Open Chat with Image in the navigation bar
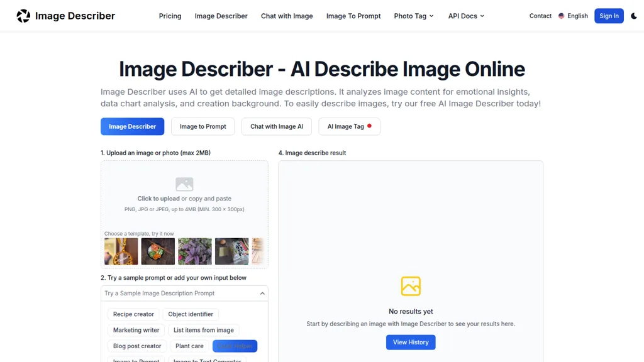This screenshot has height=362, width=644. pos(287,16)
